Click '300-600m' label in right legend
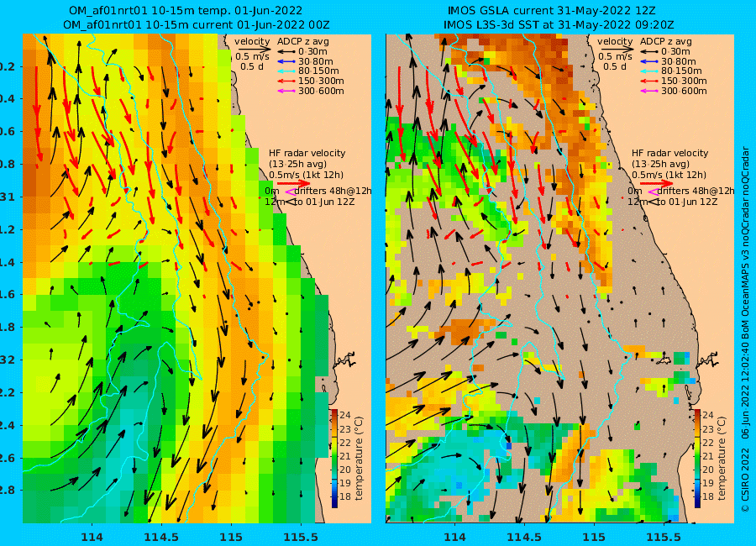Image resolution: width=756 pixels, height=546 pixels. [x=684, y=91]
